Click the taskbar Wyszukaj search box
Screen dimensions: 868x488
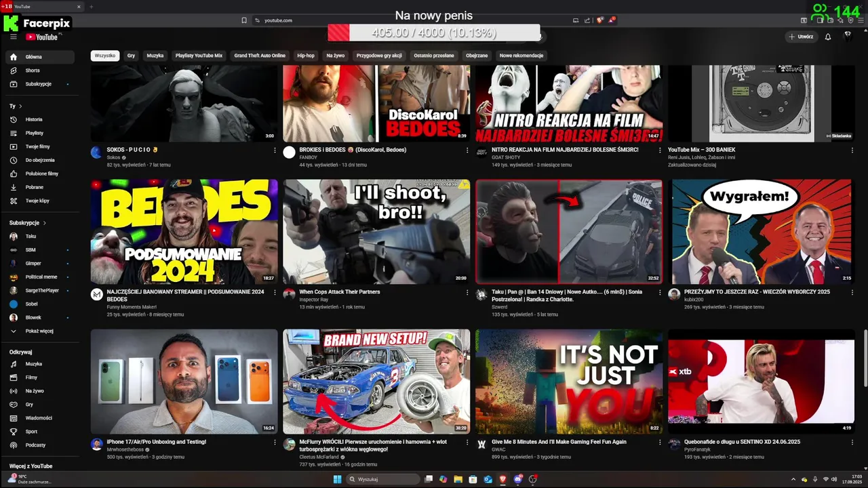383,479
